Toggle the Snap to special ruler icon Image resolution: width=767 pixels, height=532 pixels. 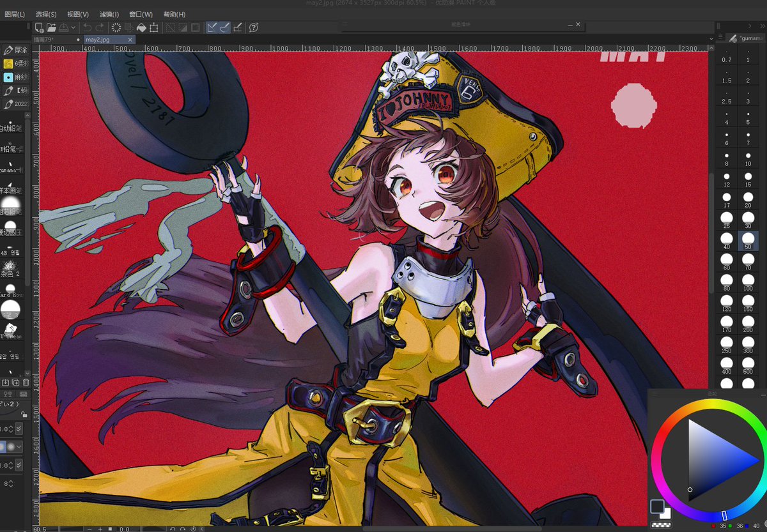[224, 27]
